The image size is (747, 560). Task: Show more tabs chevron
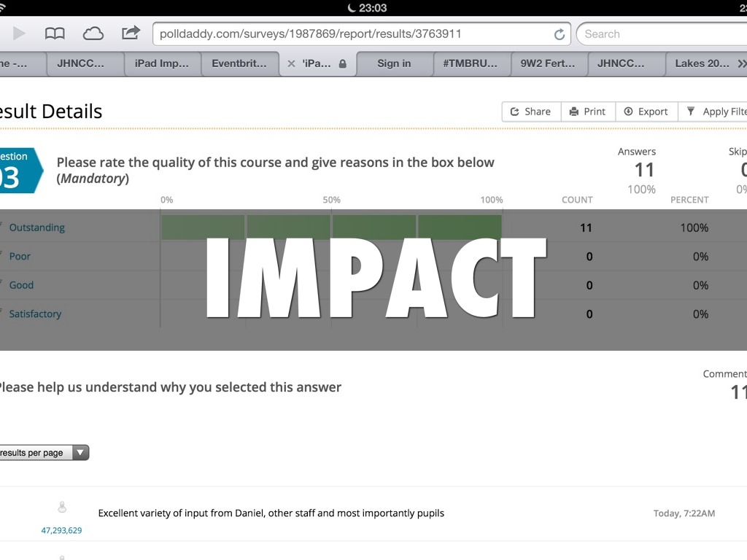point(741,64)
